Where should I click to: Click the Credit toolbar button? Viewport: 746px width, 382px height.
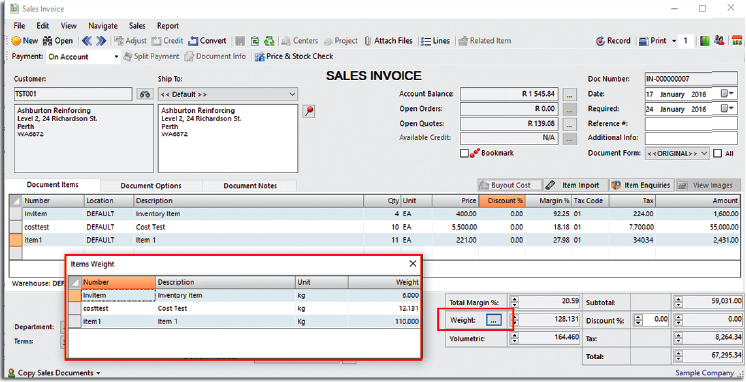coord(167,41)
